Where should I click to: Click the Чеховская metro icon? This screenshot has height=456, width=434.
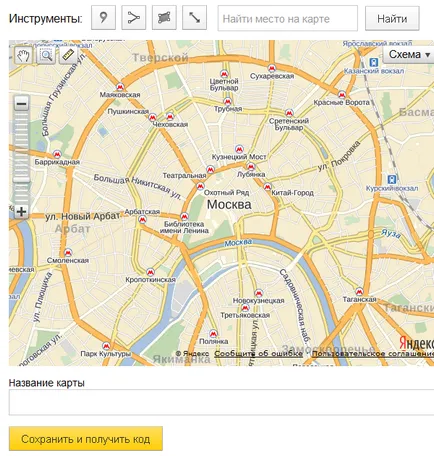[x=170, y=116]
